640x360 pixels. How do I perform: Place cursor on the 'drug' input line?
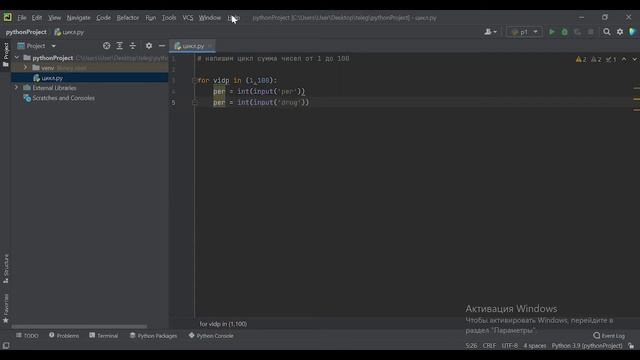coord(261,102)
